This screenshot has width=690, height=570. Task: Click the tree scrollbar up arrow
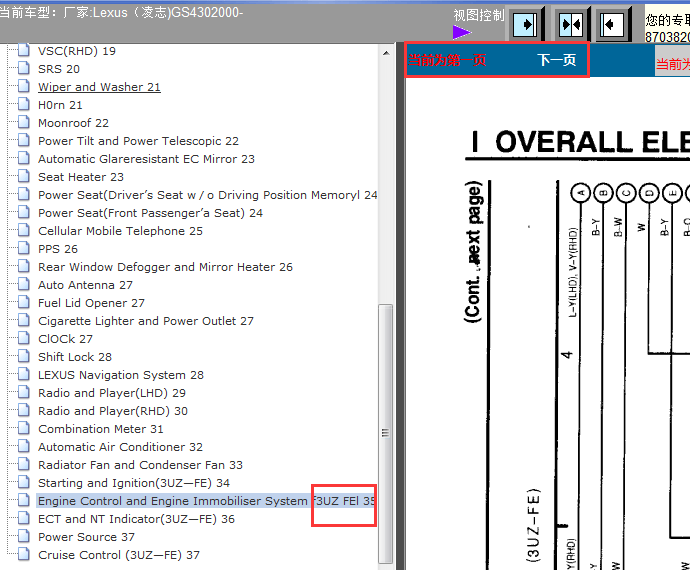click(386, 53)
